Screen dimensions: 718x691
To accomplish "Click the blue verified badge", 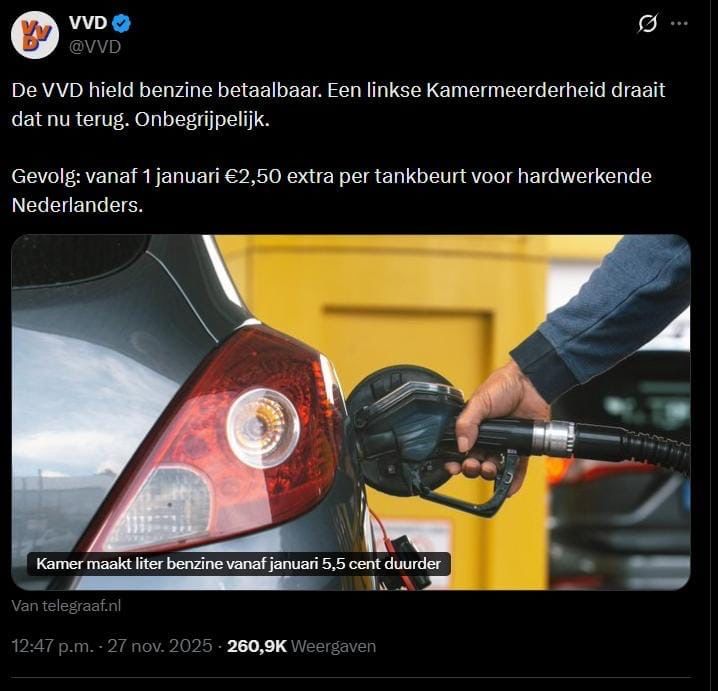I will point(122,23).
